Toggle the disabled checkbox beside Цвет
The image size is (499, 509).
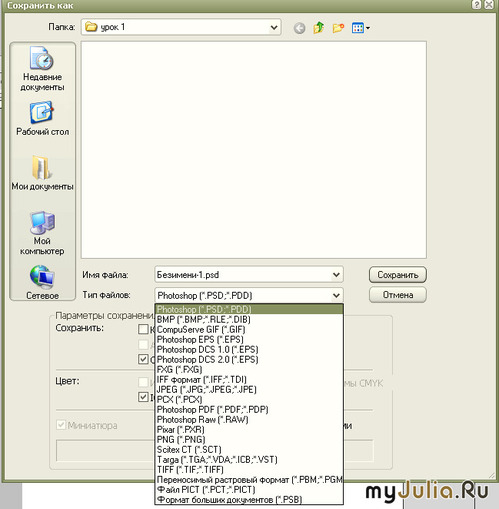tap(143, 382)
